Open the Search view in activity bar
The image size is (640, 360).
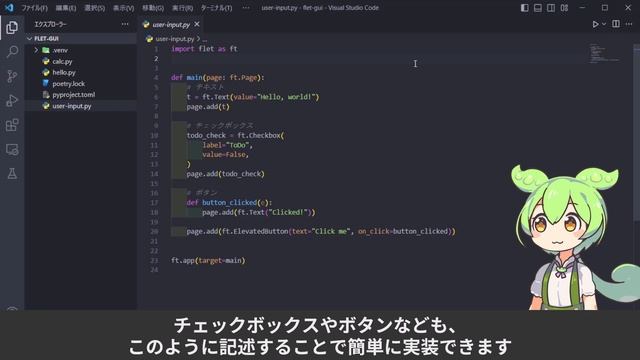[x=12, y=52]
